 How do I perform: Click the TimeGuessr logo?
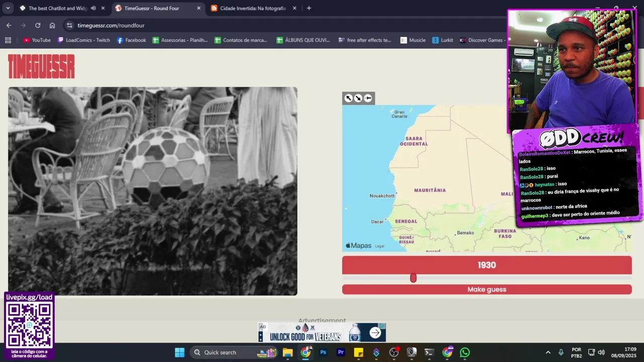point(41,66)
